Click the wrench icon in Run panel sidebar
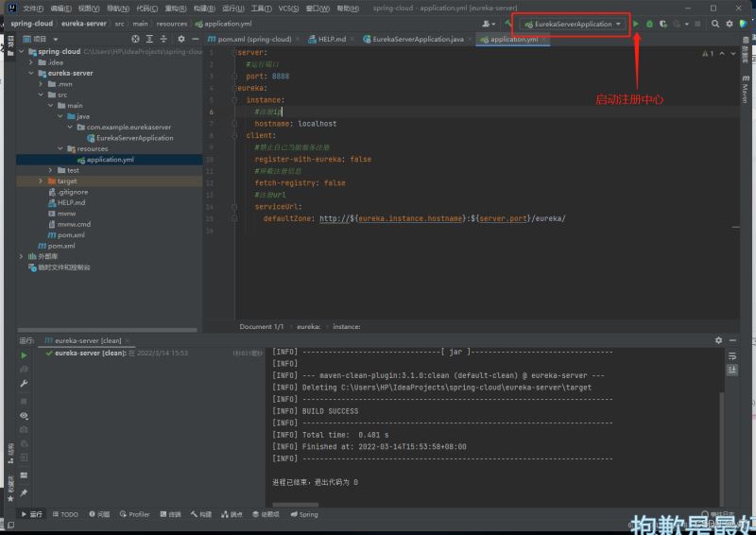 tap(24, 384)
